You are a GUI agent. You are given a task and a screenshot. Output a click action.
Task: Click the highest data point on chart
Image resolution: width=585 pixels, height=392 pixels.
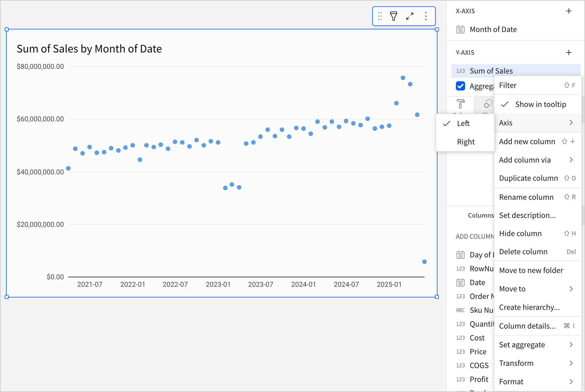click(403, 78)
